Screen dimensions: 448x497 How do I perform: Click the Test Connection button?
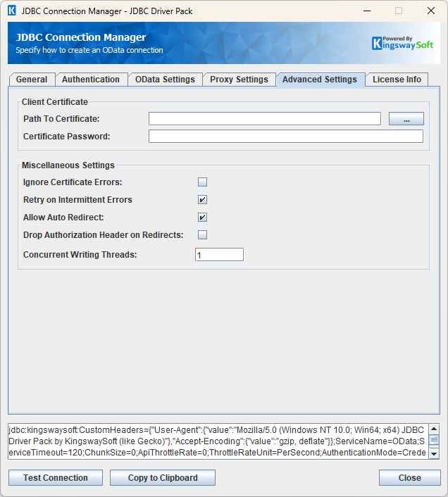56,478
